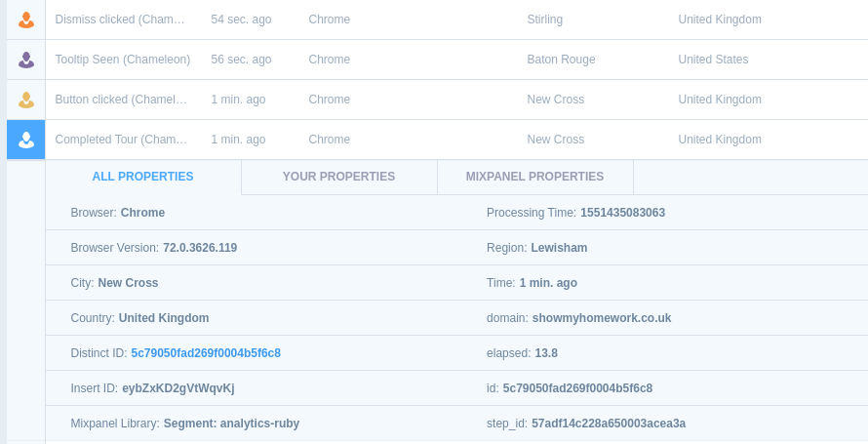
Task: Select the 'Button clicked (Chamel…' event name
Action: pyautogui.click(x=121, y=100)
